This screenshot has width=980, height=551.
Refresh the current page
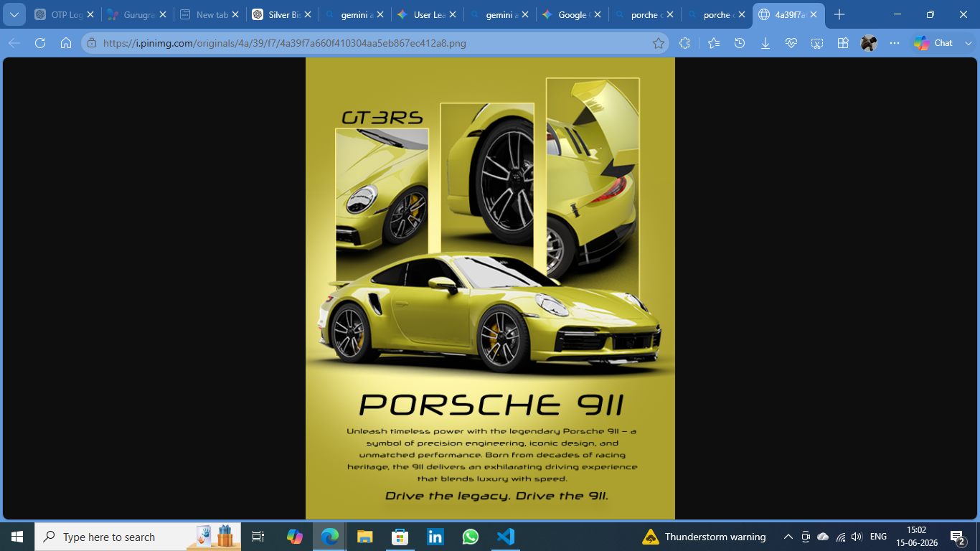[x=40, y=43]
